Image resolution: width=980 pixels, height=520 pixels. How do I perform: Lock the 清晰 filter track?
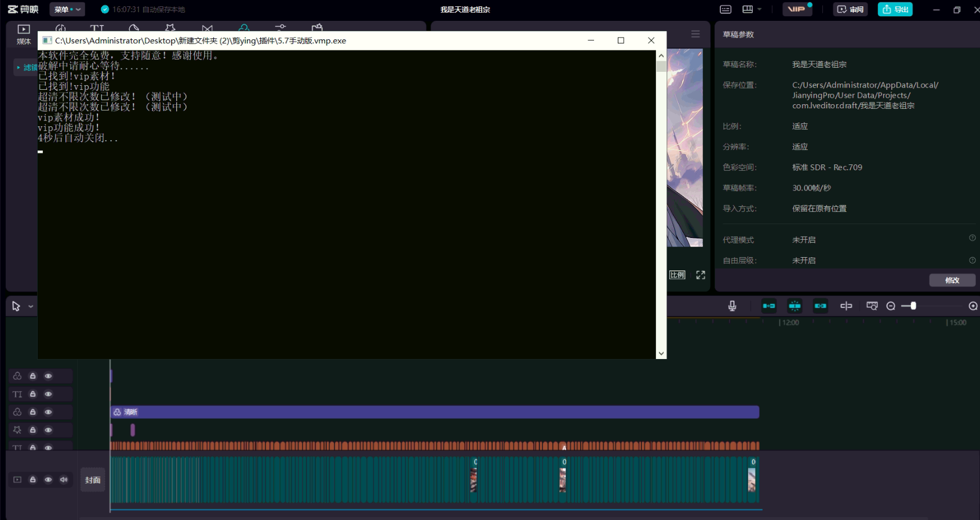tap(33, 412)
